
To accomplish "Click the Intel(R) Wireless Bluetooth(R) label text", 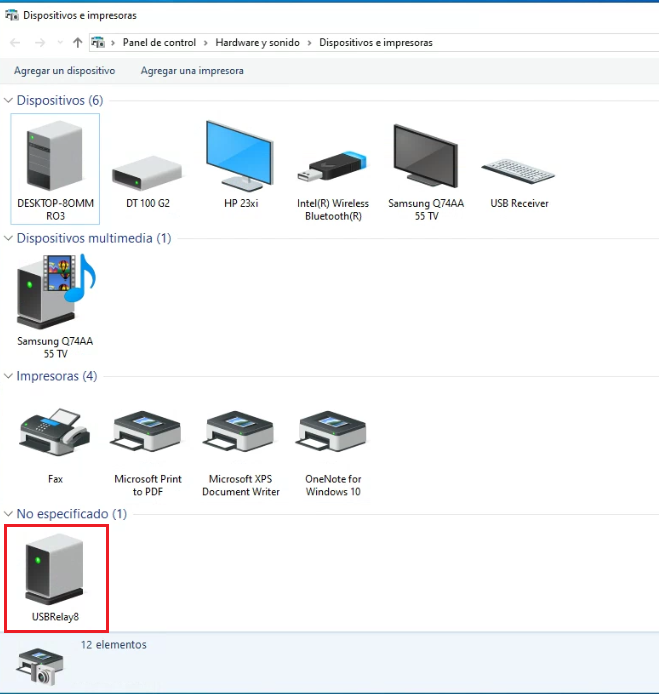I will (333, 209).
